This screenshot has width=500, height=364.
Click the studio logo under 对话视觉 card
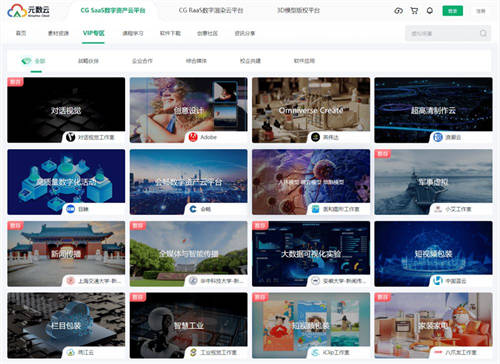[70, 137]
